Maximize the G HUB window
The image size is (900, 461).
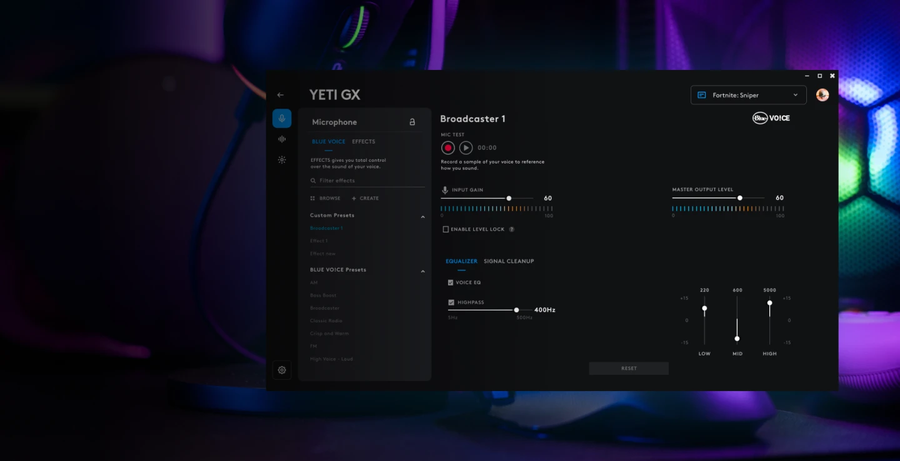[x=820, y=76]
